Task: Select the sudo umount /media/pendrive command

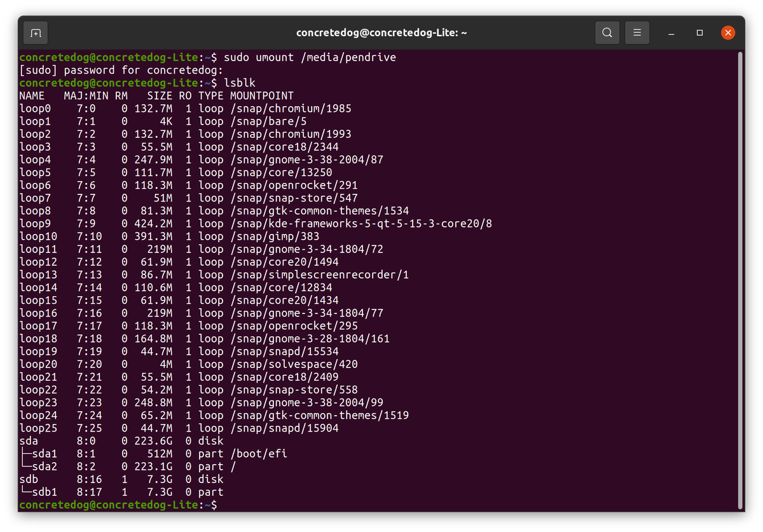Action: click(309, 57)
